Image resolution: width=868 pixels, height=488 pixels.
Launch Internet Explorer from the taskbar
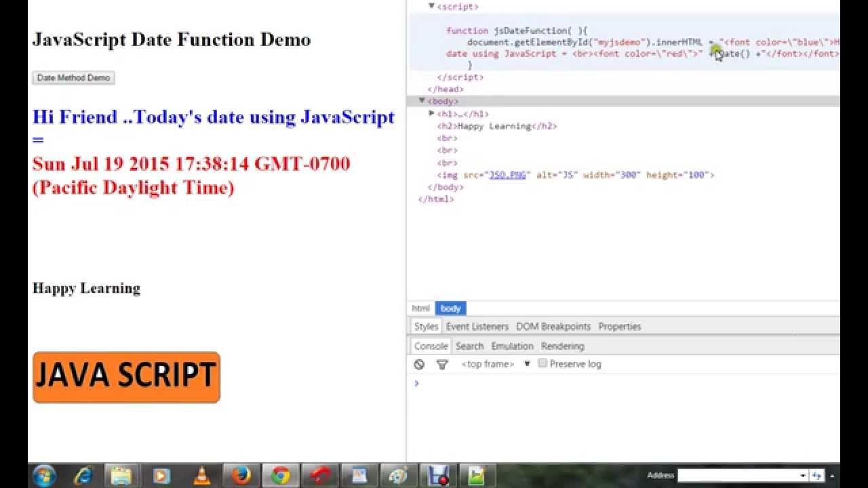[84, 476]
